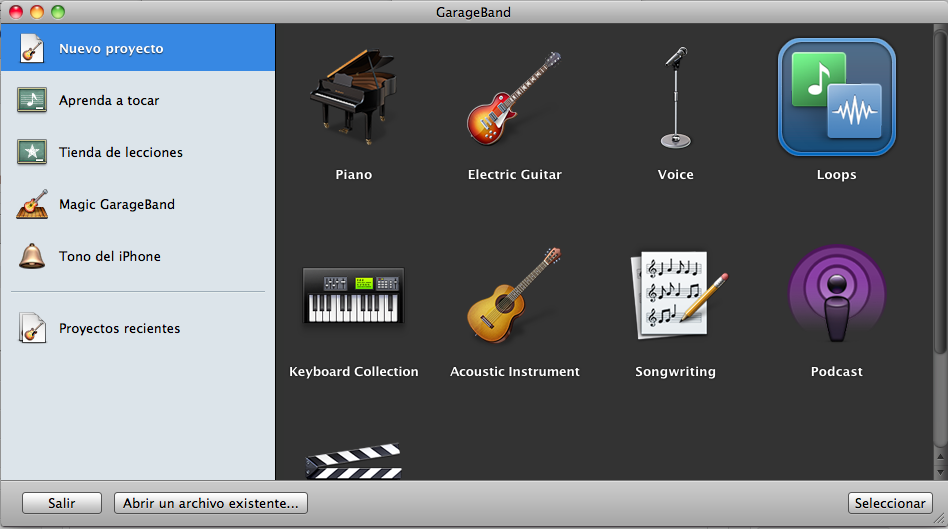This screenshot has height=529, width=948.
Task: Click the Seleccionar button
Action: 890,503
